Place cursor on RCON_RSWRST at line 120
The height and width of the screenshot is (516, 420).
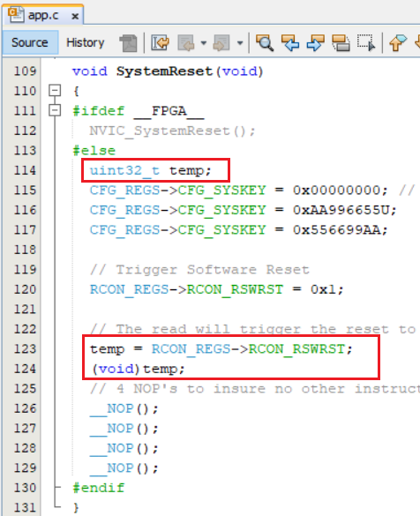[235, 289]
